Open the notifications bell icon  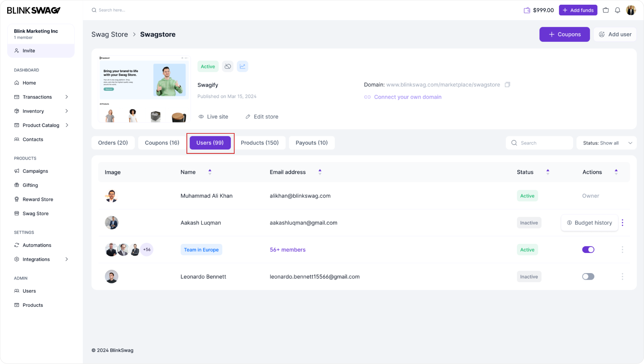point(618,10)
